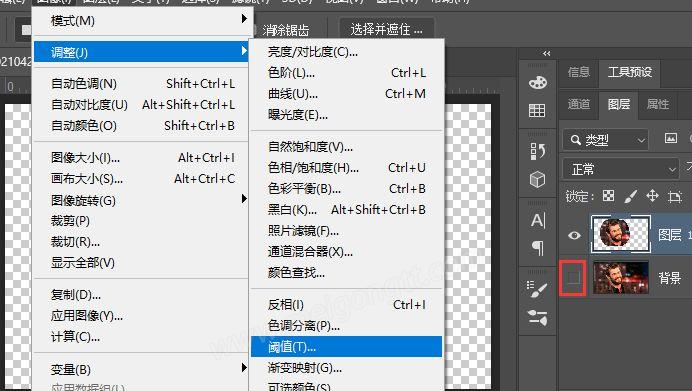Select the 调整(J) menu item

[x=141, y=52]
